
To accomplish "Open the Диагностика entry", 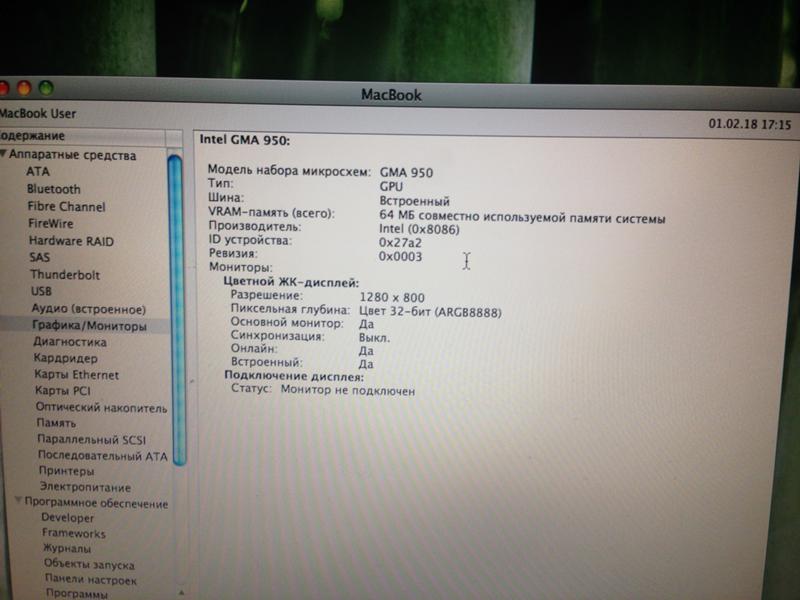I will pos(70,342).
